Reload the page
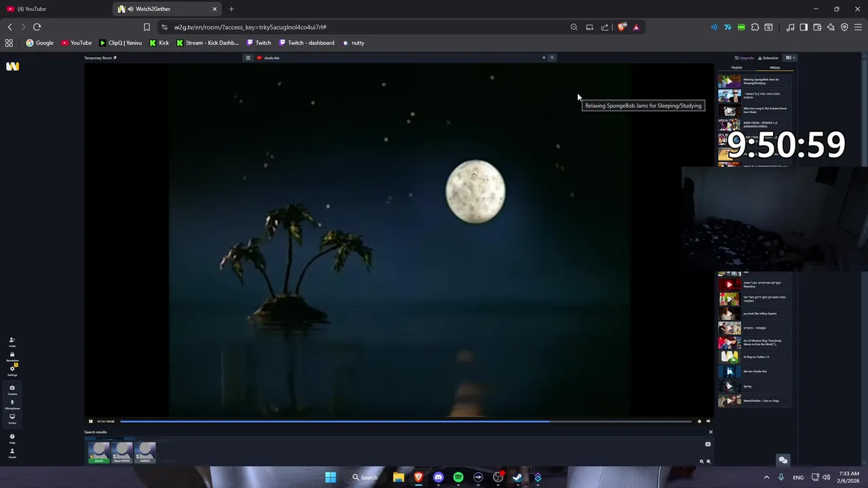The height and width of the screenshot is (488, 868). coord(37,27)
